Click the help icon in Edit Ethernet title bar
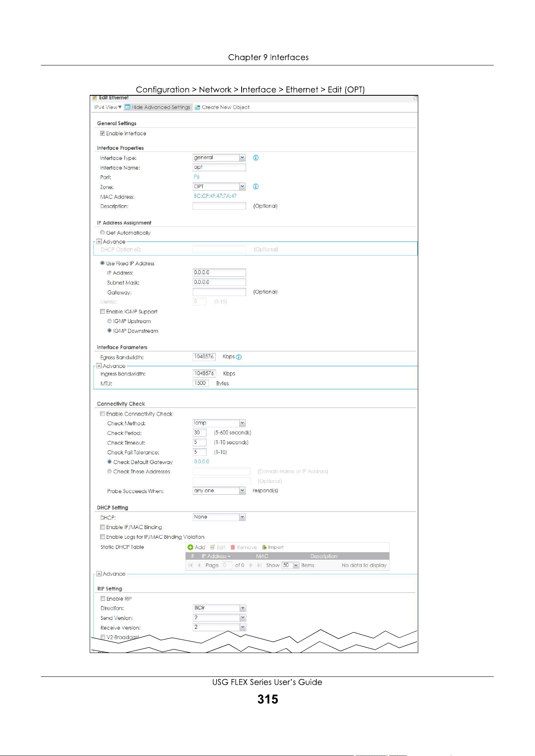Screen dimensions: 535x756 point(416,98)
